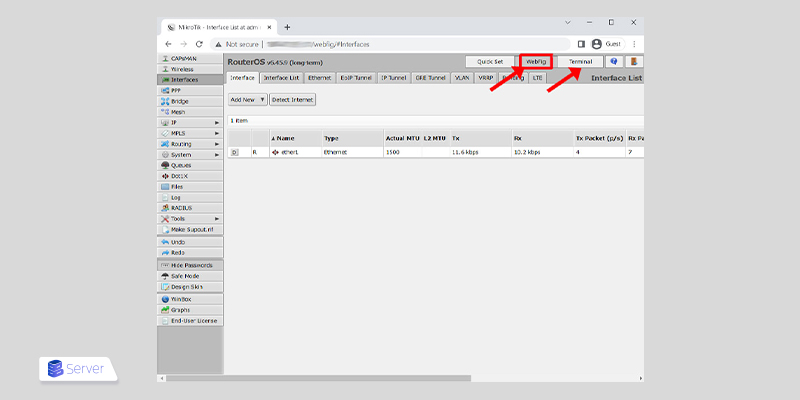The height and width of the screenshot is (400, 800).
Task: Open the Terminal button
Action: tap(581, 61)
